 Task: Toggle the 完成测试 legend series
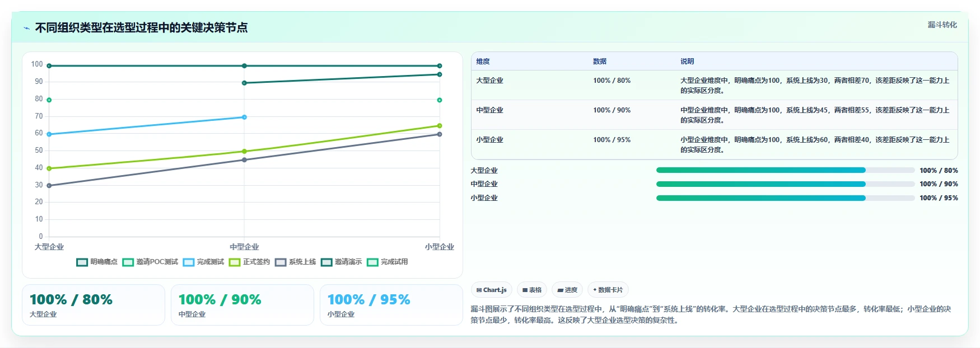coord(203,262)
